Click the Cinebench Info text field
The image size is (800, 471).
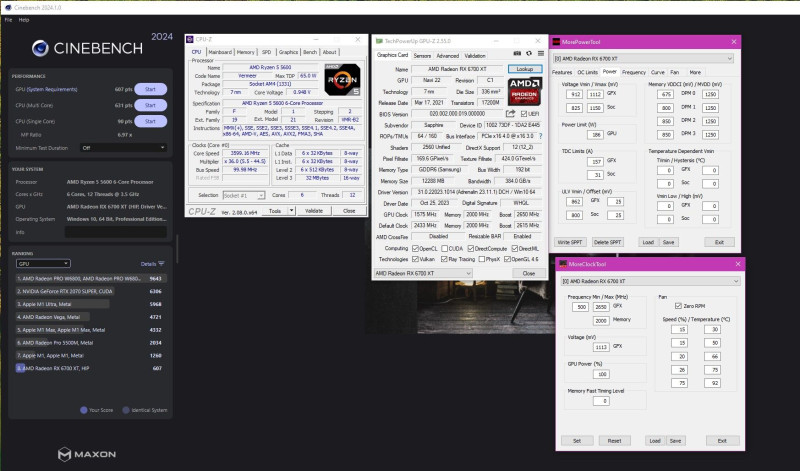tap(115, 232)
